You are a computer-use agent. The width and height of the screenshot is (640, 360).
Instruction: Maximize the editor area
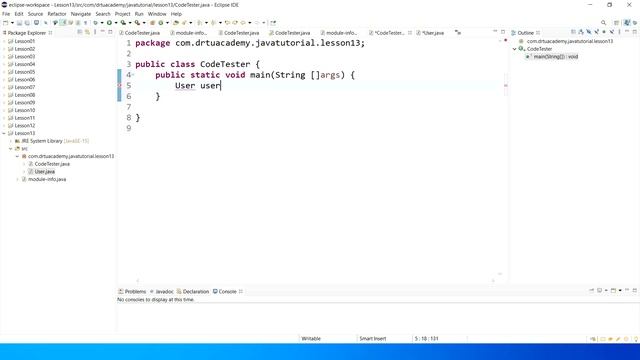[x=503, y=32]
